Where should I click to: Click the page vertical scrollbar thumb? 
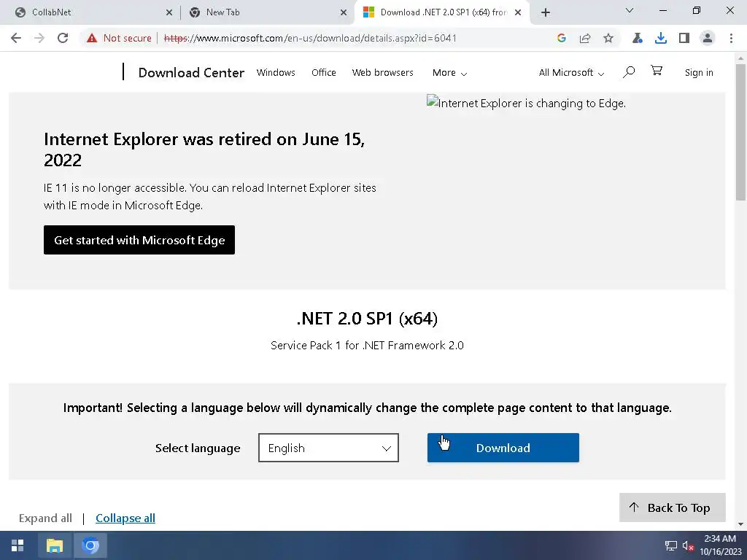coord(740,133)
